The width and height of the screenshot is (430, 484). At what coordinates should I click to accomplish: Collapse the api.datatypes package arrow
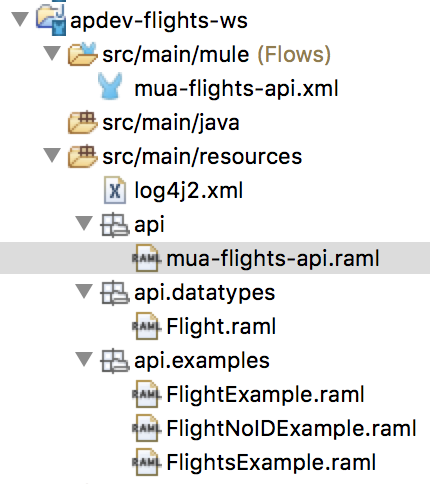tap(84, 291)
